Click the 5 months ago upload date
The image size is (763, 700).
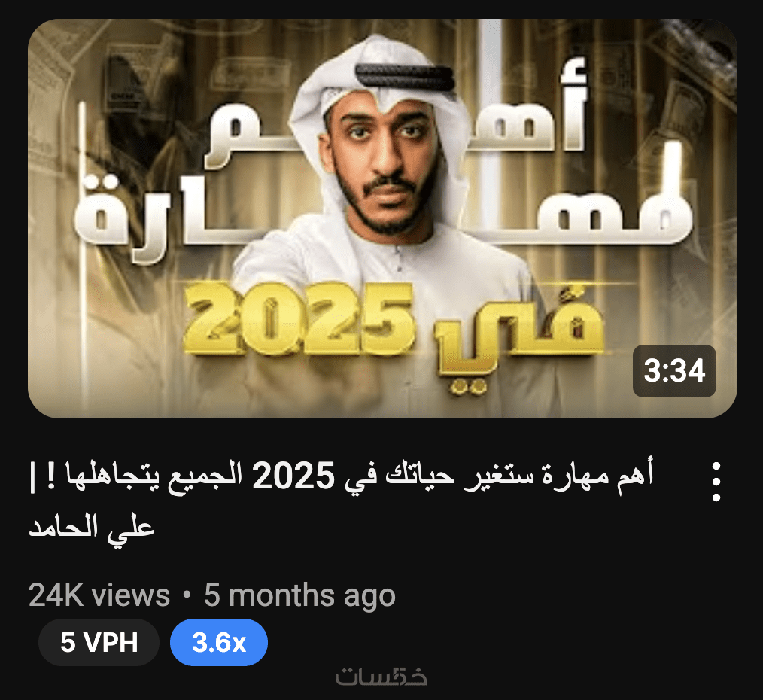click(299, 595)
